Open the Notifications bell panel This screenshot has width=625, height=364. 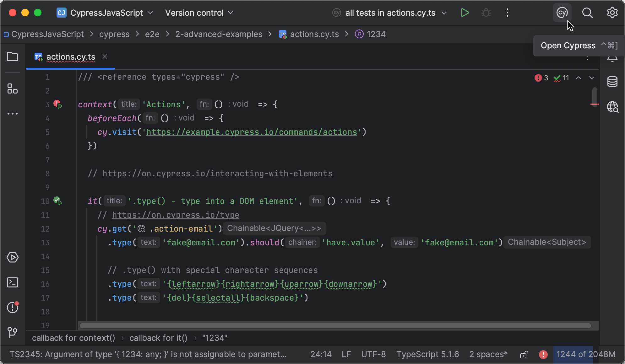click(612, 58)
